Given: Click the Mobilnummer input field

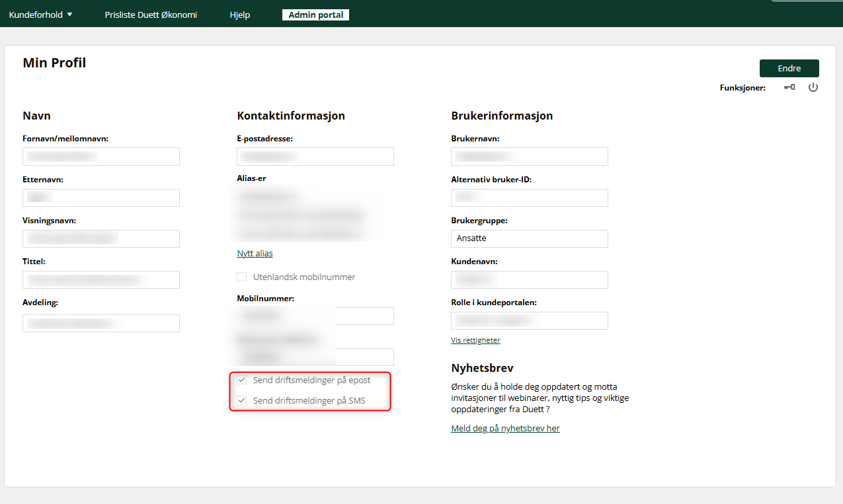Looking at the screenshot, I should [315, 316].
